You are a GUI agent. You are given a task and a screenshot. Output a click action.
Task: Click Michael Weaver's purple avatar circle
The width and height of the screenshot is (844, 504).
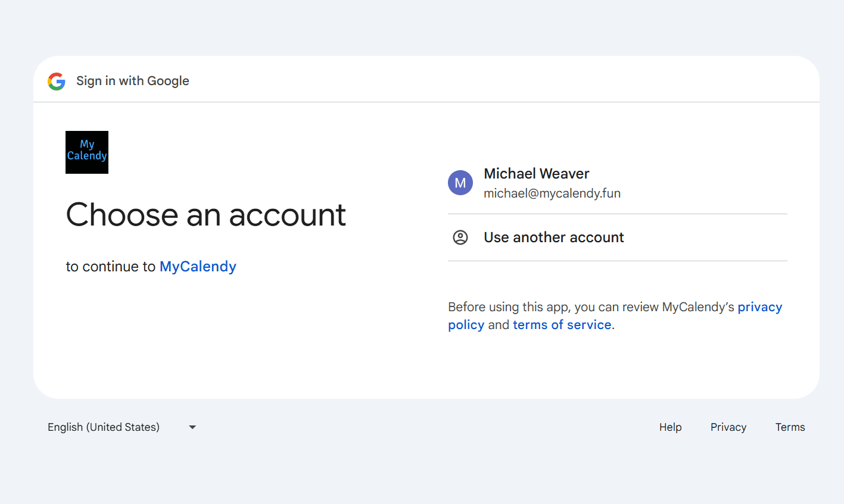[460, 183]
